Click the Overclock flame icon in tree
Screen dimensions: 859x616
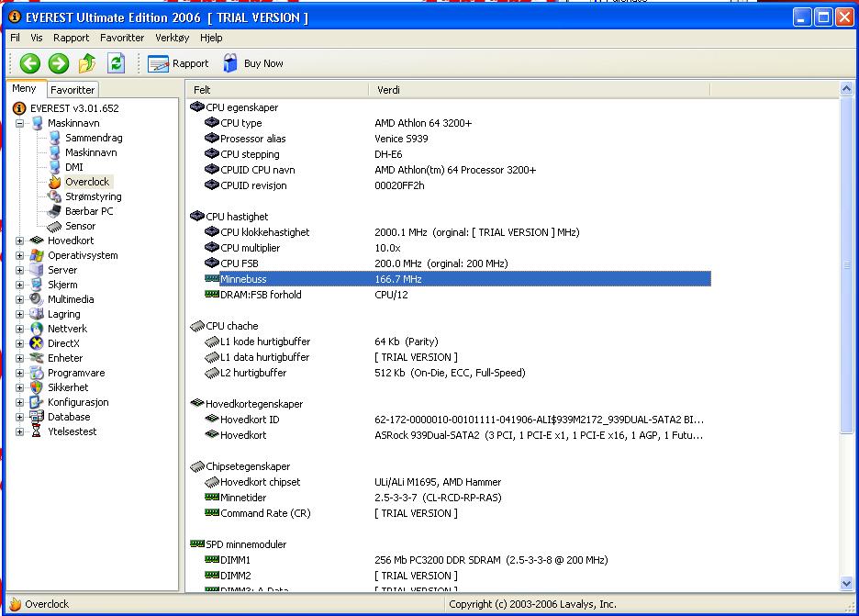point(55,182)
